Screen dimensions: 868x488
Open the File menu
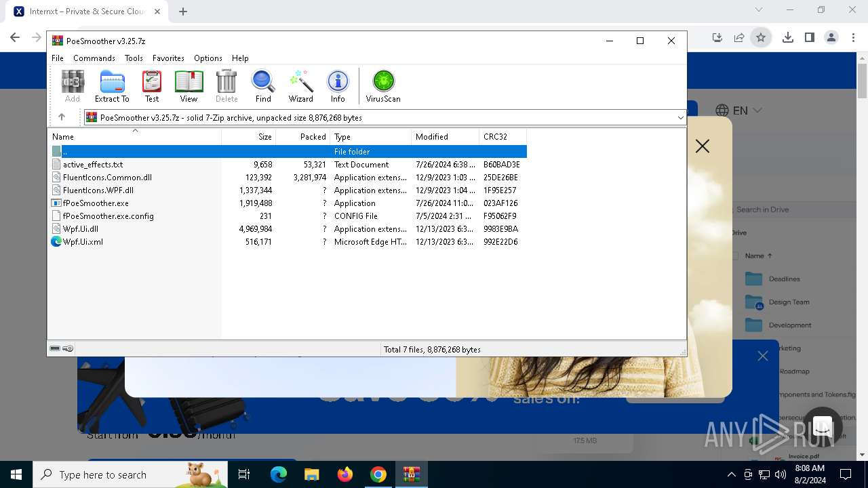tap(58, 58)
